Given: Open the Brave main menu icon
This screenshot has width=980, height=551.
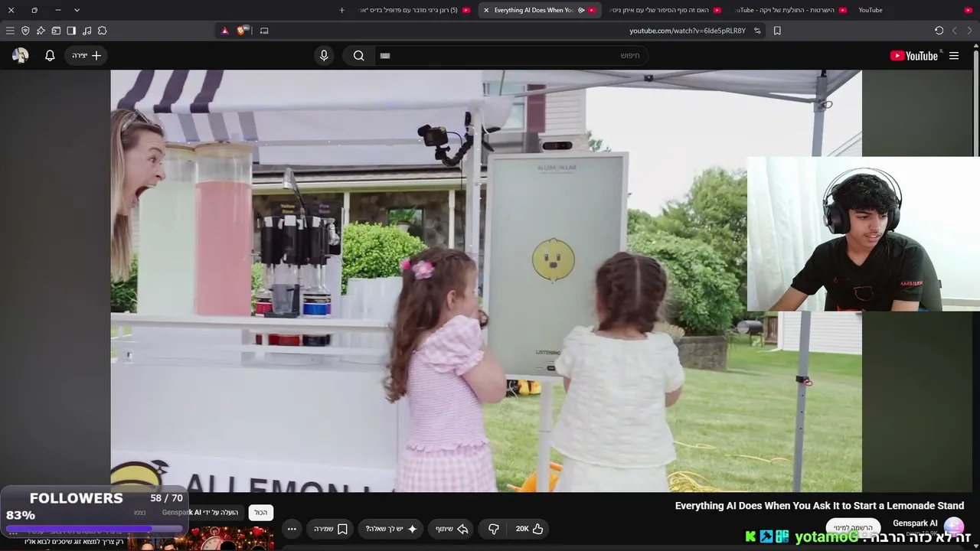Looking at the screenshot, I should click(x=10, y=31).
